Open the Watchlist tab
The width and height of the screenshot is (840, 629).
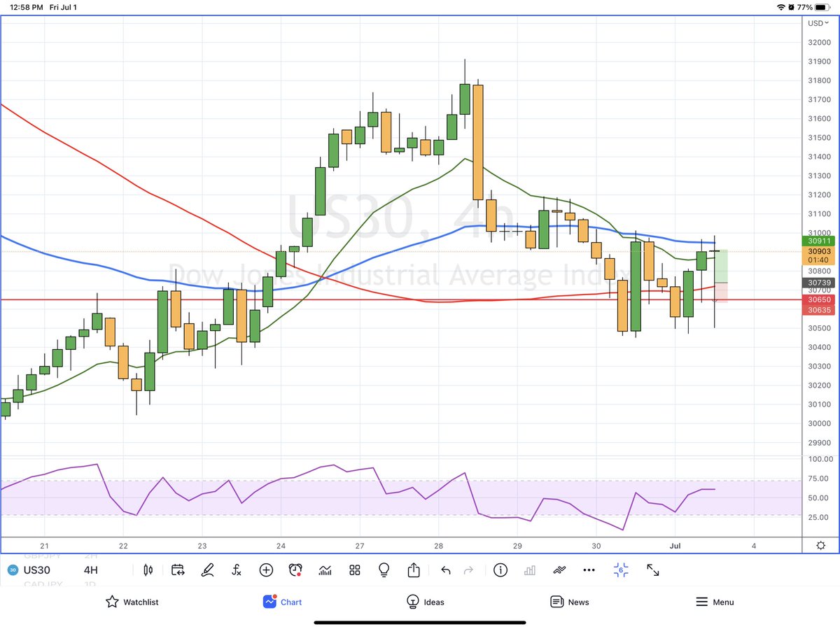132,602
